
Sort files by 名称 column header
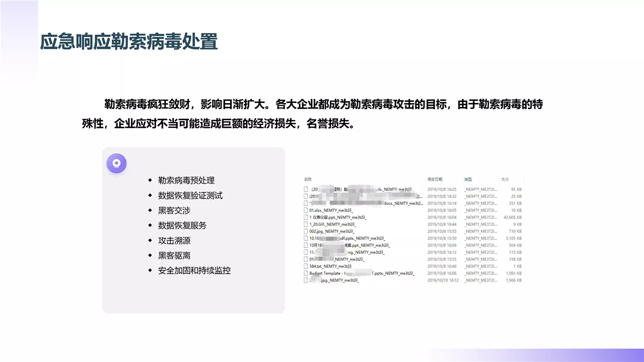point(308,179)
